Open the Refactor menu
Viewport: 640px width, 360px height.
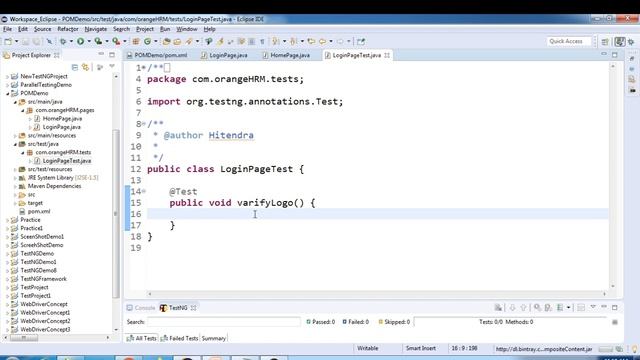(x=68, y=29)
